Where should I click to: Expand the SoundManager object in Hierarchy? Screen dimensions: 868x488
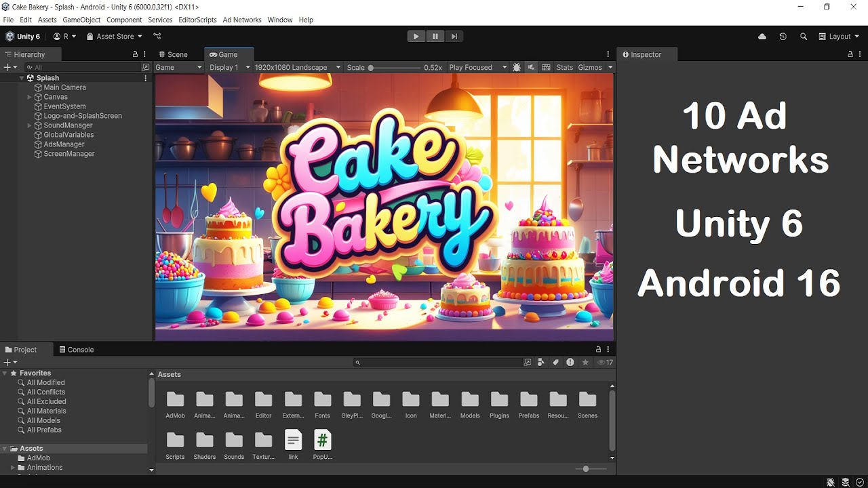[29, 125]
